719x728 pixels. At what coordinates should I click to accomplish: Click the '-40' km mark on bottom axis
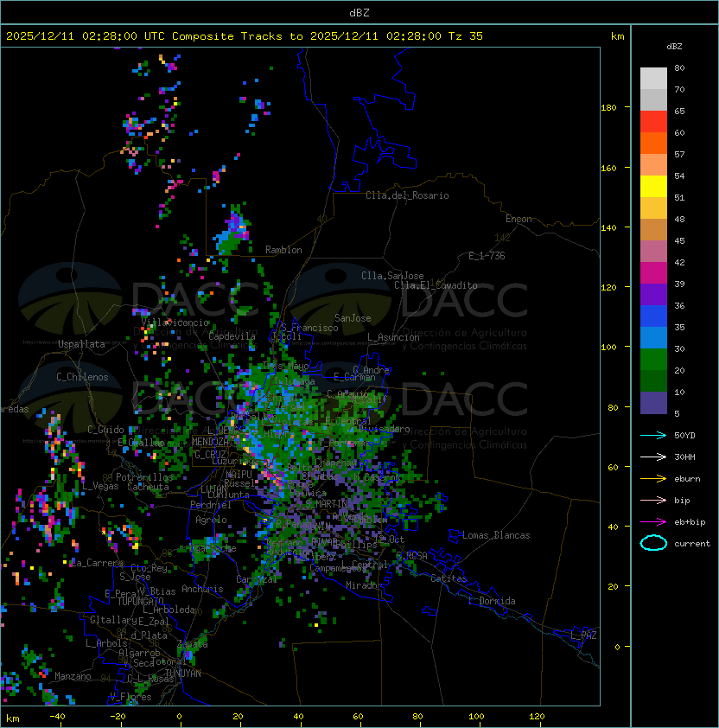(57, 717)
